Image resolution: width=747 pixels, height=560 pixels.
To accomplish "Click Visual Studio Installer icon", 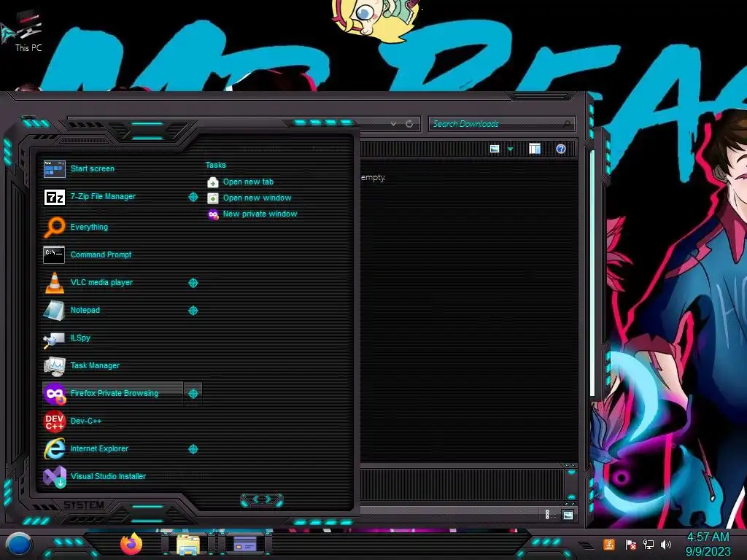I will point(54,477).
